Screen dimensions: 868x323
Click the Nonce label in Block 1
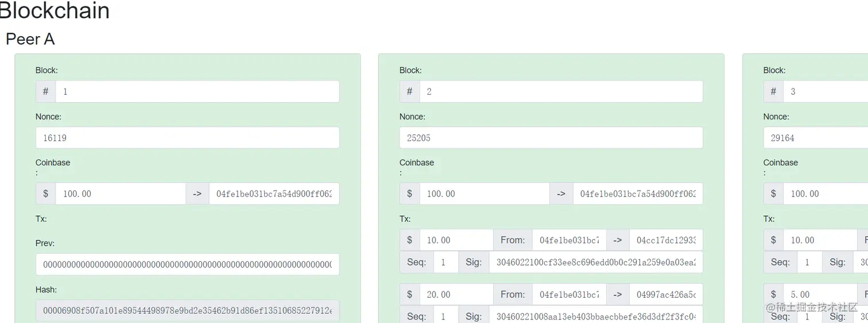coord(48,116)
